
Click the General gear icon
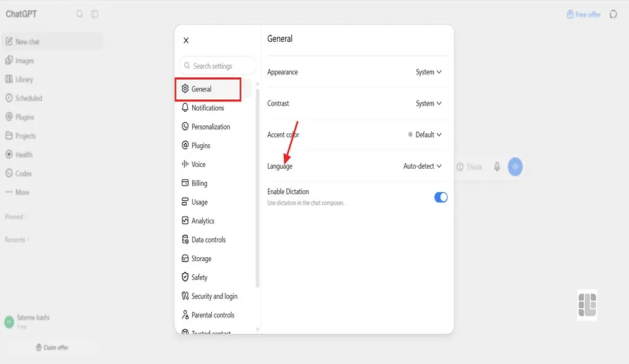click(185, 88)
